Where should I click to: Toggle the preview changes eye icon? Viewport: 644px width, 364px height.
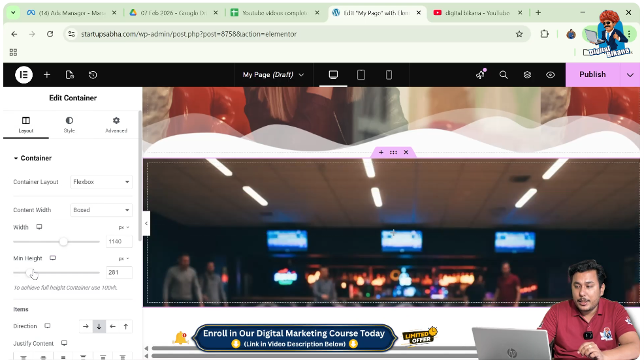(551, 75)
